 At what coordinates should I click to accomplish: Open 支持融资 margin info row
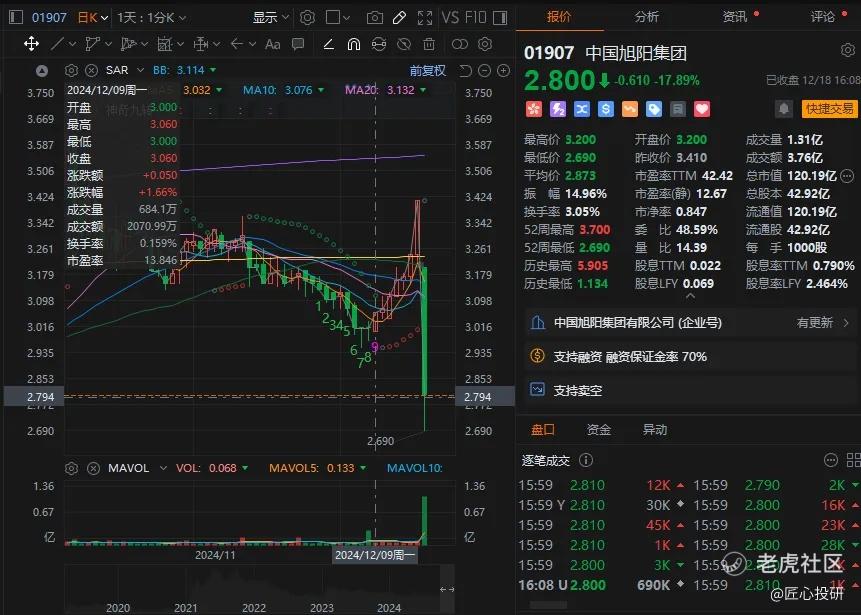click(x=689, y=356)
